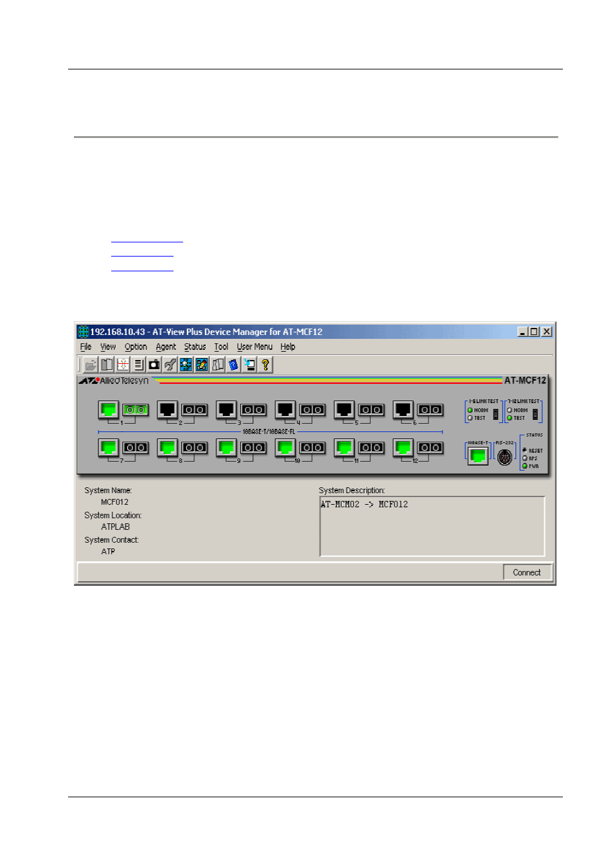613x868 pixels.
Task: Click the open folder toolbar icon
Action: tap(91, 365)
